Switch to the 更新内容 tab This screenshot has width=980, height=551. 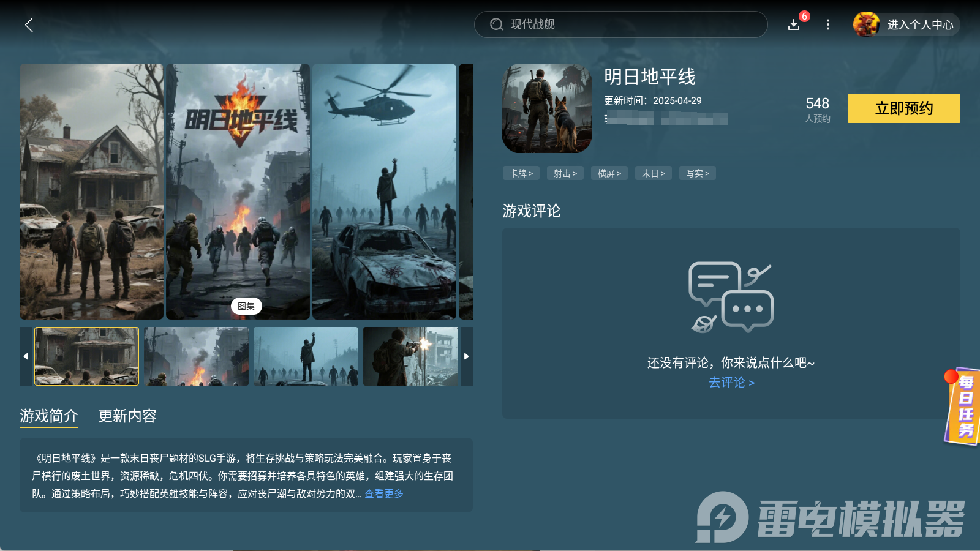(127, 416)
